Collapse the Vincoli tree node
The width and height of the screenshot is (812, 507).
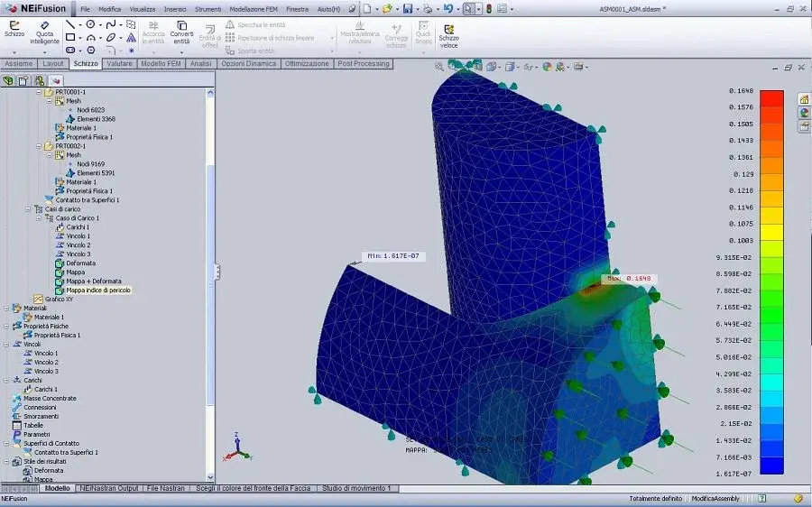click(6, 345)
